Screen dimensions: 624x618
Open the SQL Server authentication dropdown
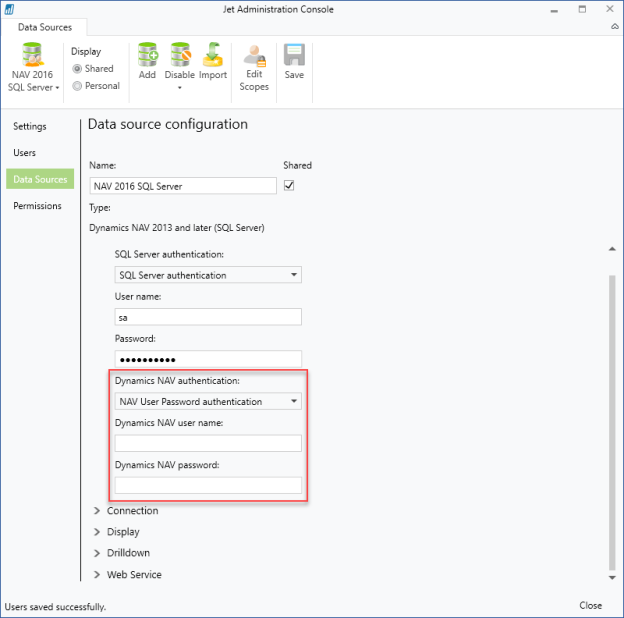(208, 275)
